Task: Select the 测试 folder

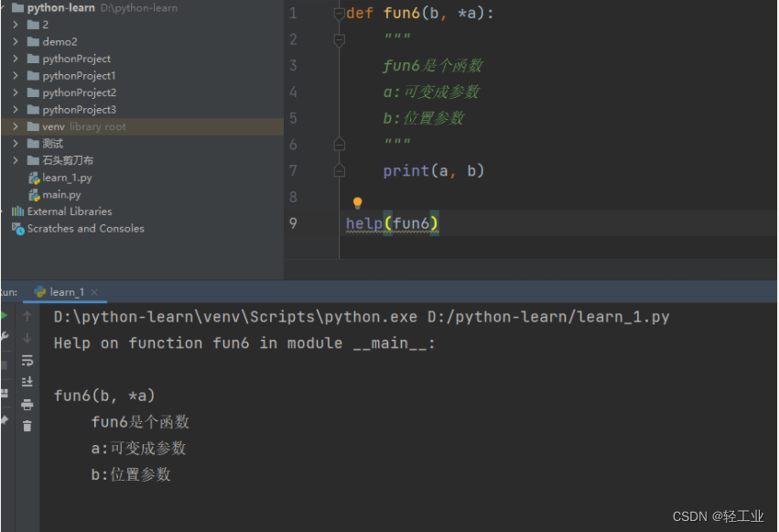Action: coord(53,144)
